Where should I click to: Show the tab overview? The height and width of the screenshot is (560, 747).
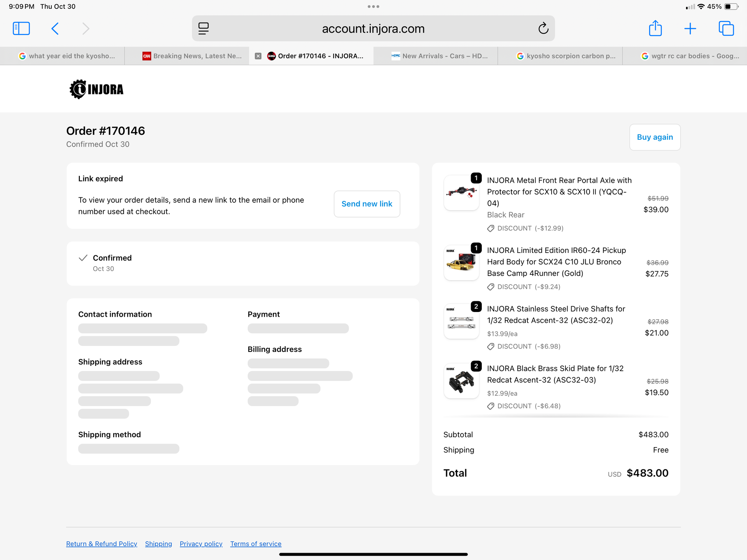click(726, 28)
